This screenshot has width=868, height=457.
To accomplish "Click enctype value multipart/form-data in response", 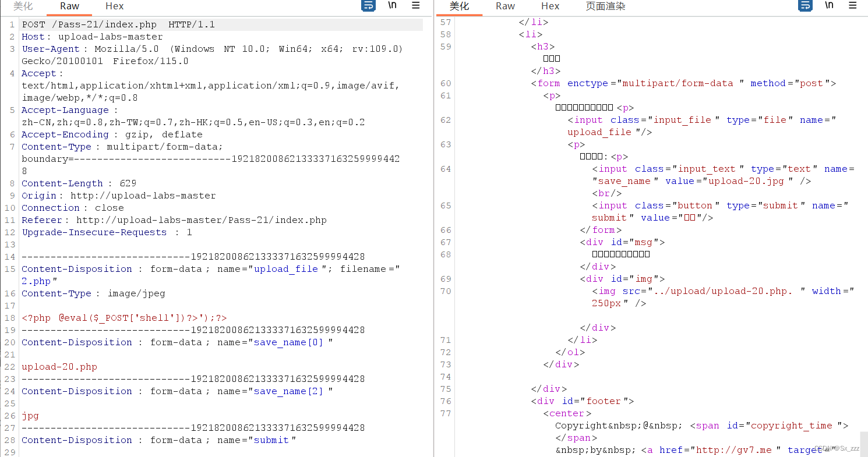I will click(678, 83).
